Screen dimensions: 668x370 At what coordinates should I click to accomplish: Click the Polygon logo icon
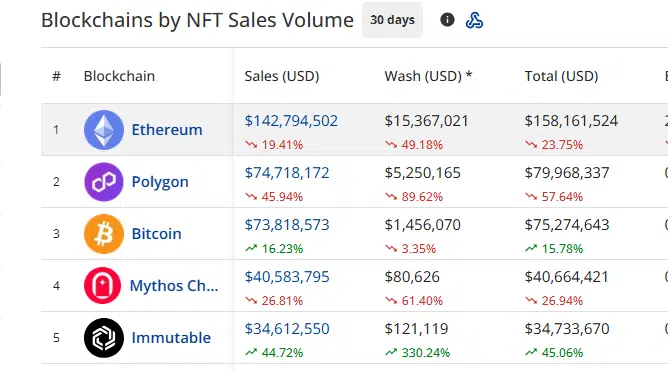(x=104, y=182)
